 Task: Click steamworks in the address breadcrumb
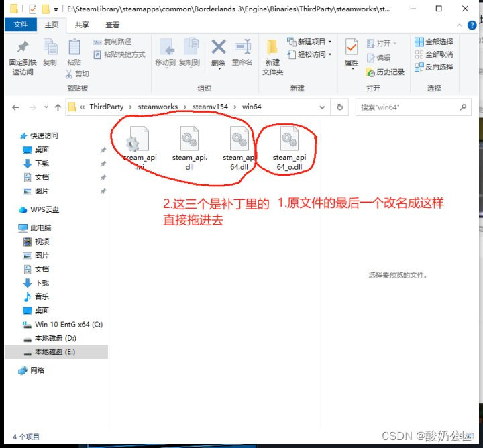(x=158, y=107)
